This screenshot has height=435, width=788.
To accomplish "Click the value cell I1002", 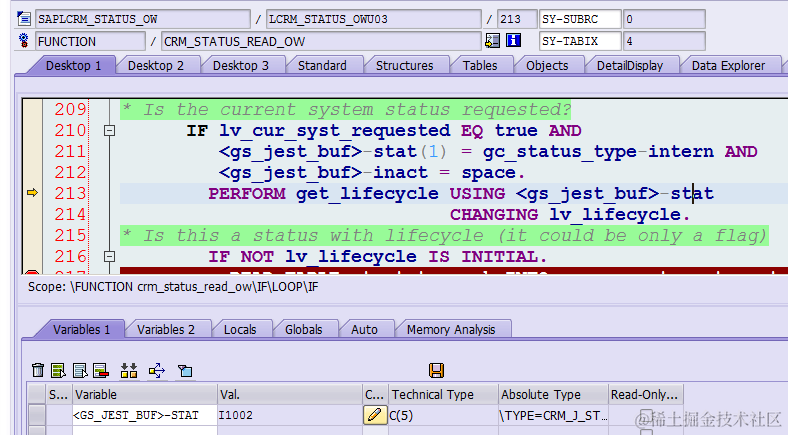I will point(289,415).
